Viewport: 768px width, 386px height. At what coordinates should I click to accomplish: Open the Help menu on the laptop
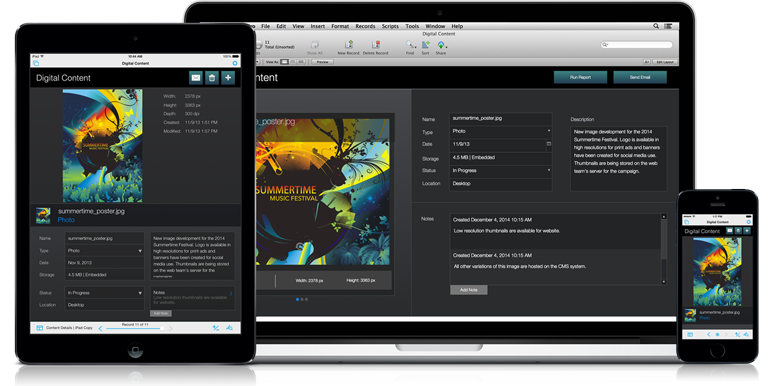[x=457, y=26]
